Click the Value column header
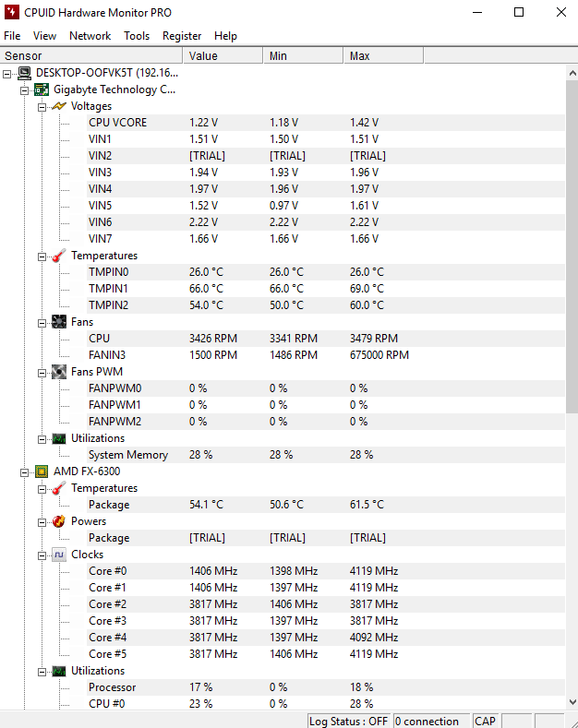578x728 pixels. (x=223, y=55)
